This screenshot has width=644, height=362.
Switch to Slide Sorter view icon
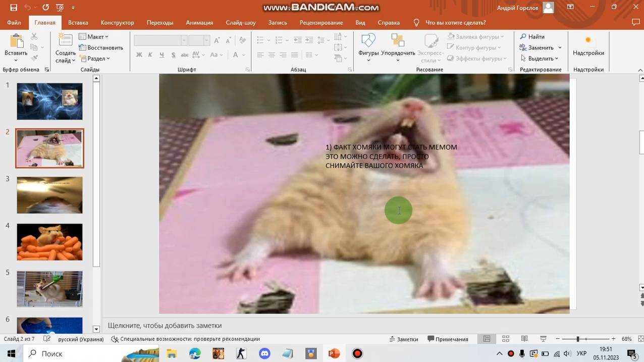(x=505, y=339)
